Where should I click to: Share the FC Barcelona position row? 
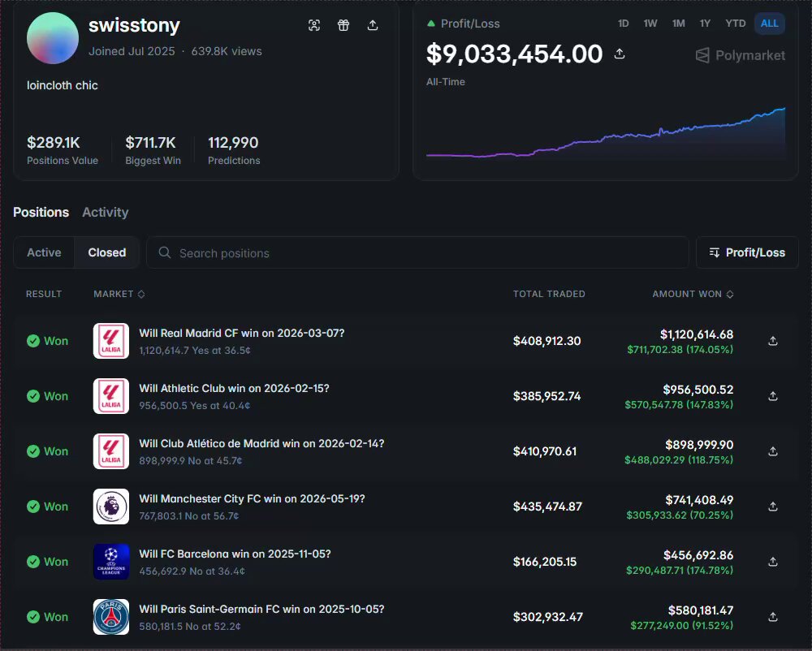pos(773,562)
